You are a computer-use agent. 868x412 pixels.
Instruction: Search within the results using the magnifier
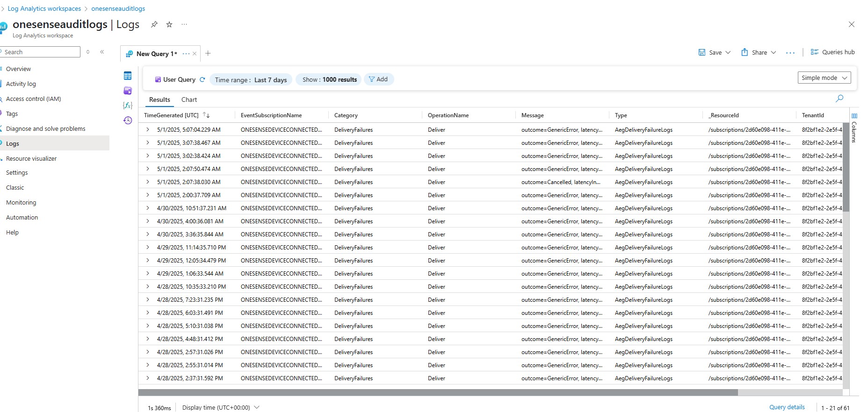click(x=839, y=99)
